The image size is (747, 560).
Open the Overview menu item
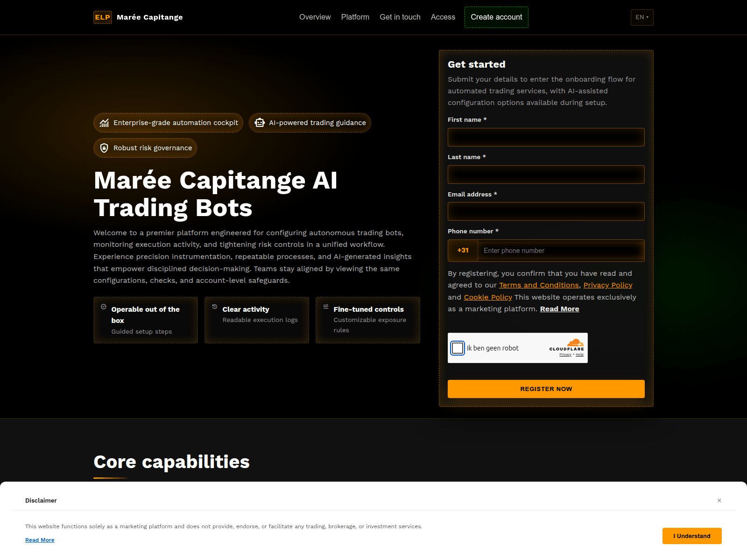pyautogui.click(x=315, y=17)
